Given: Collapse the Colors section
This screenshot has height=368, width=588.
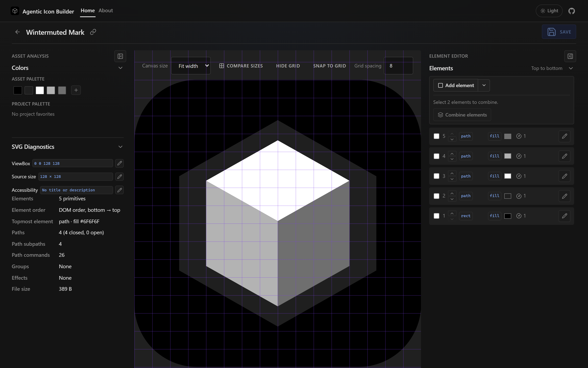Looking at the screenshot, I should 120,68.
